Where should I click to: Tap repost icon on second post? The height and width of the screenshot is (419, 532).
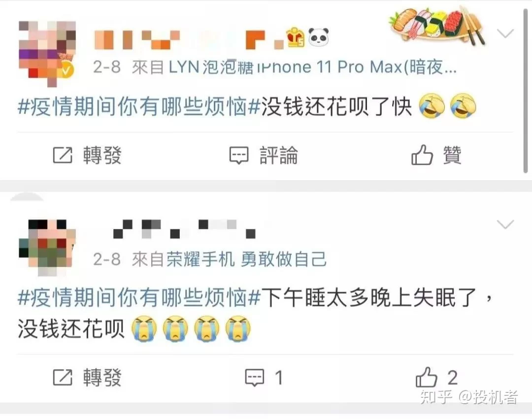coord(63,377)
